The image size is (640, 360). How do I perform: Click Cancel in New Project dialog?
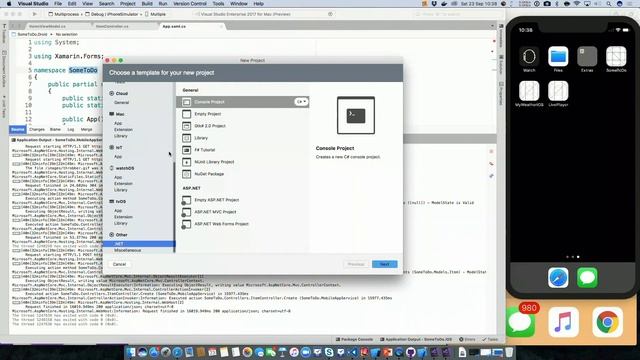click(119, 264)
